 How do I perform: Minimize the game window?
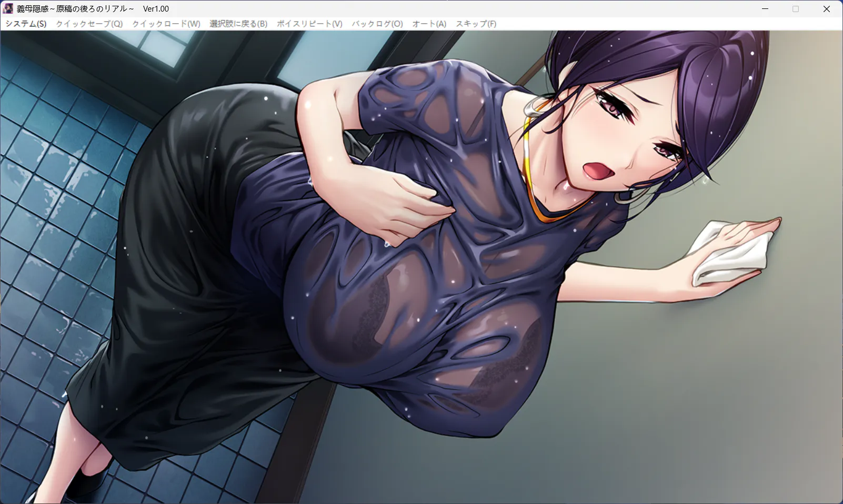pyautogui.click(x=765, y=9)
